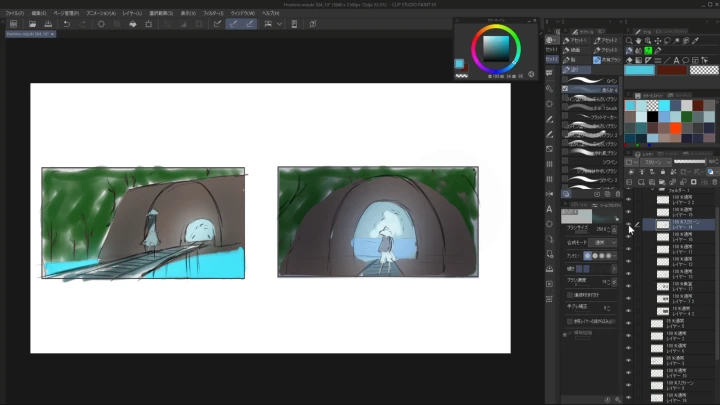This screenshot has height=405, width=720.
Task: Open the ウィンドウ(W) menu
Action: click(242, 13)
